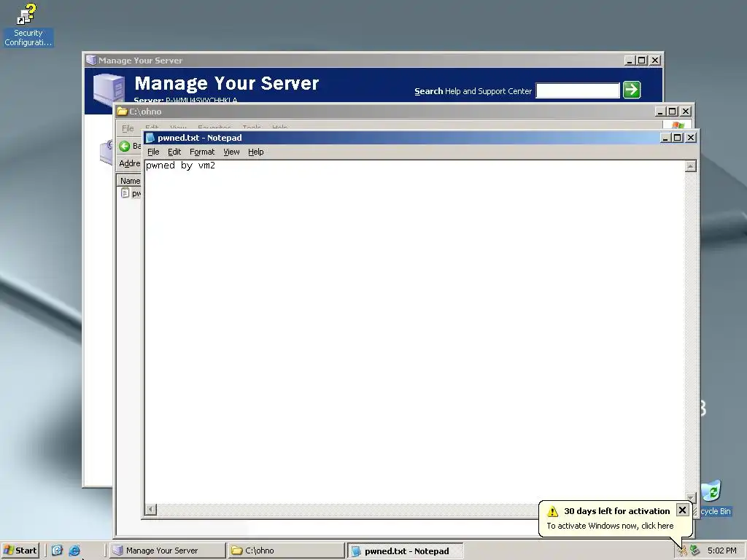Switch to C:\ohno taskbar button

click(x=286, y=551)
